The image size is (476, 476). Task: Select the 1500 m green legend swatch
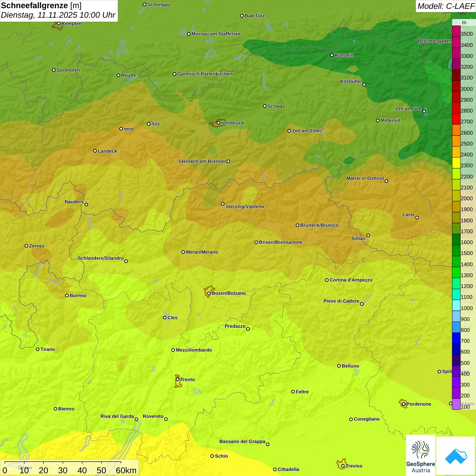[x=456, y=251]
